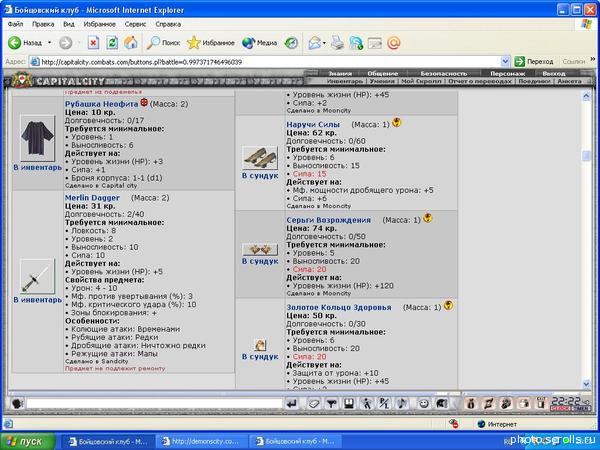The width and height of the screenshot is (600, 450).
Task: Click yellow badge beside Наручи Силы
Action: [397, 122]
